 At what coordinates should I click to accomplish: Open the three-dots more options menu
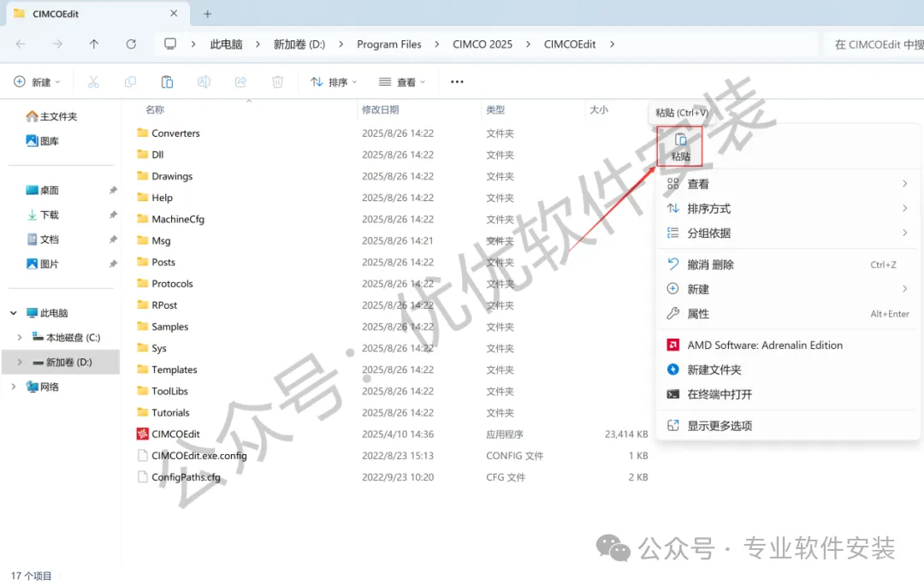[457, 82]
